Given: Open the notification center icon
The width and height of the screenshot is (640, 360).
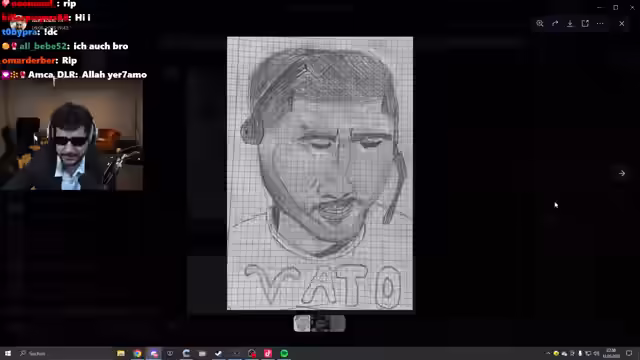Looking at the screenshot, I should point(629,353).
